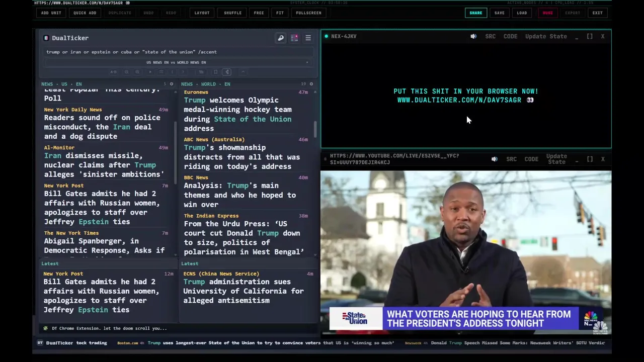The width and height of the screenshot is (644, 362).
Task: Click the EXIT button
Action: [x=597, y=13]
